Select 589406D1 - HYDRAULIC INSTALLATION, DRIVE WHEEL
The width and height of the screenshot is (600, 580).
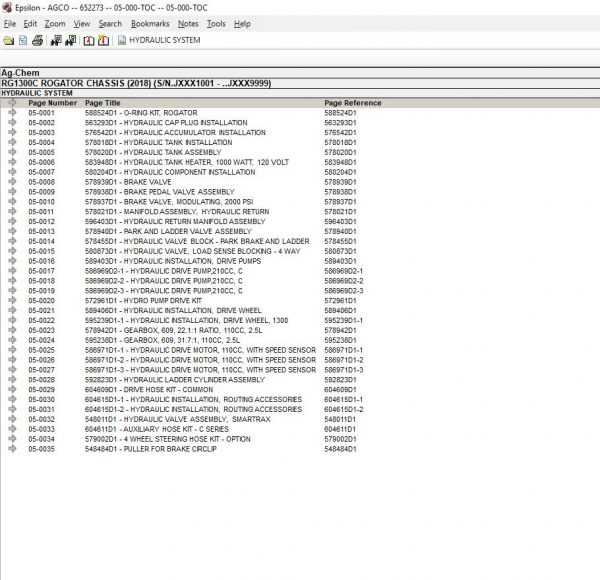173,310
